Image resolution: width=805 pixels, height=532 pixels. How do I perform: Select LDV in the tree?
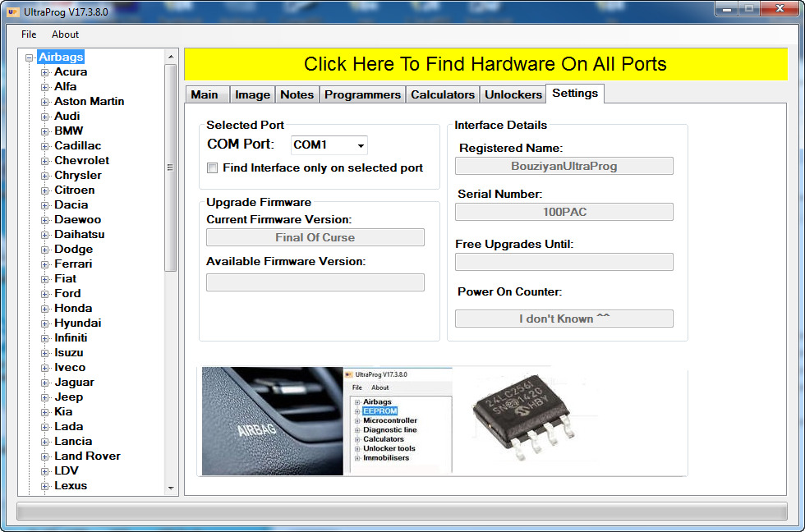coord(67,471)
